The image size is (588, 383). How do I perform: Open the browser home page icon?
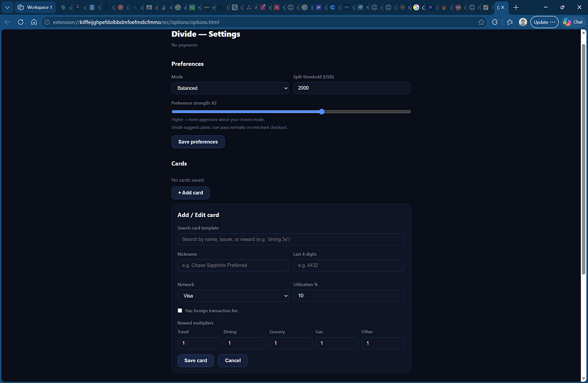click(x=34, y=22)
